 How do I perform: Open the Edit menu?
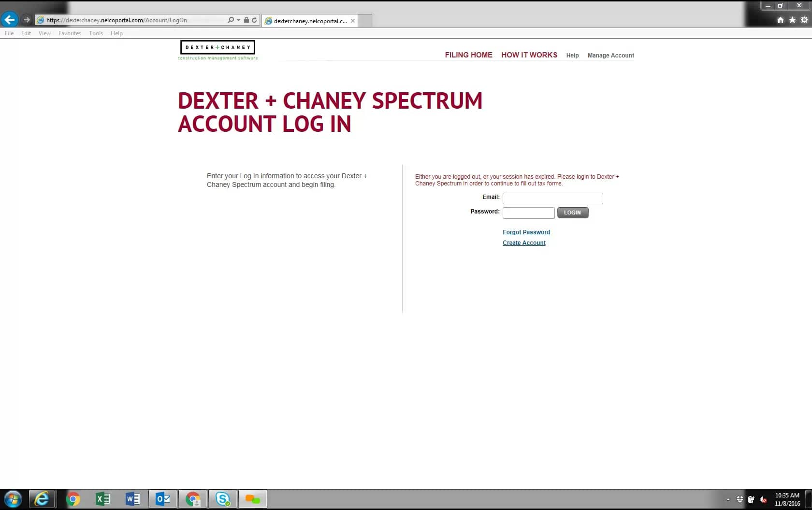coord(26,33)
